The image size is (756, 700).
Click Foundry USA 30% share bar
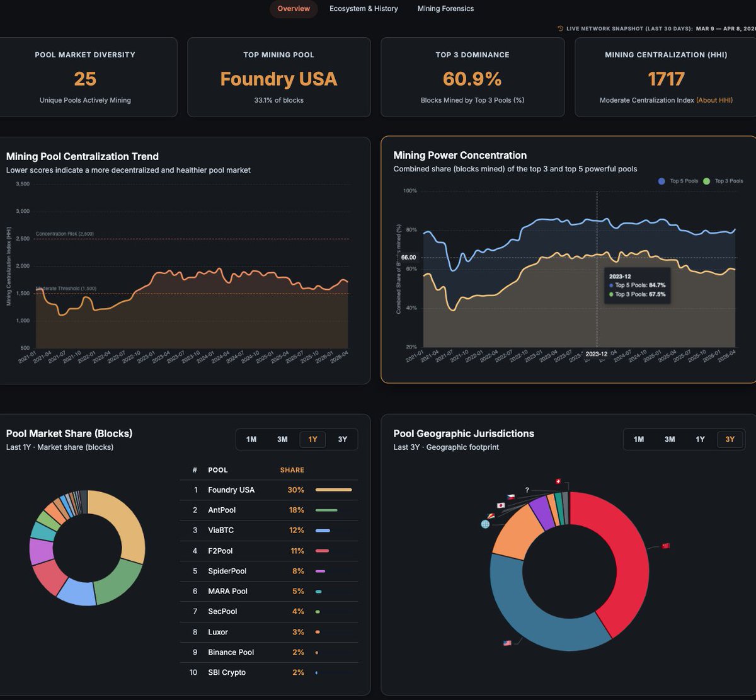click(334, 490)
